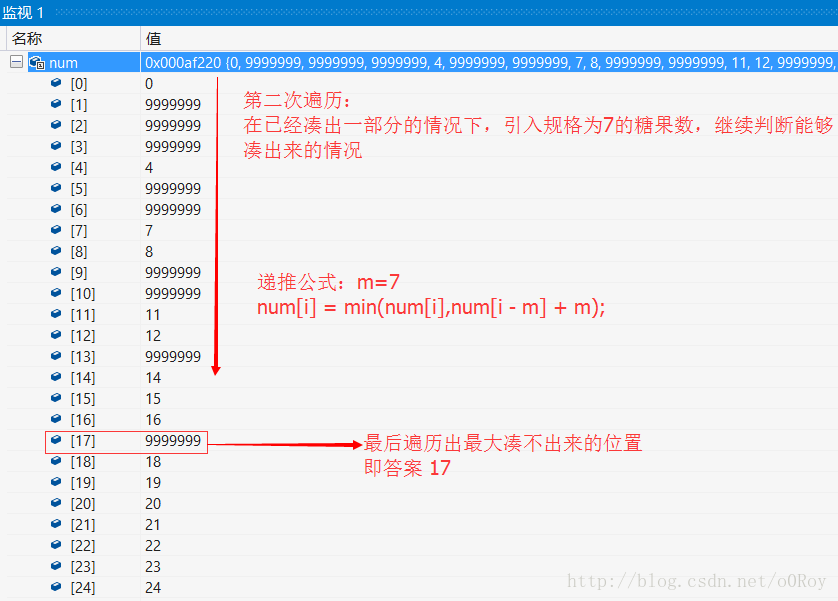This screenshot has height=601, width=838.
Task: Click the cube icon for element [17]
Action: pos(56,440)
